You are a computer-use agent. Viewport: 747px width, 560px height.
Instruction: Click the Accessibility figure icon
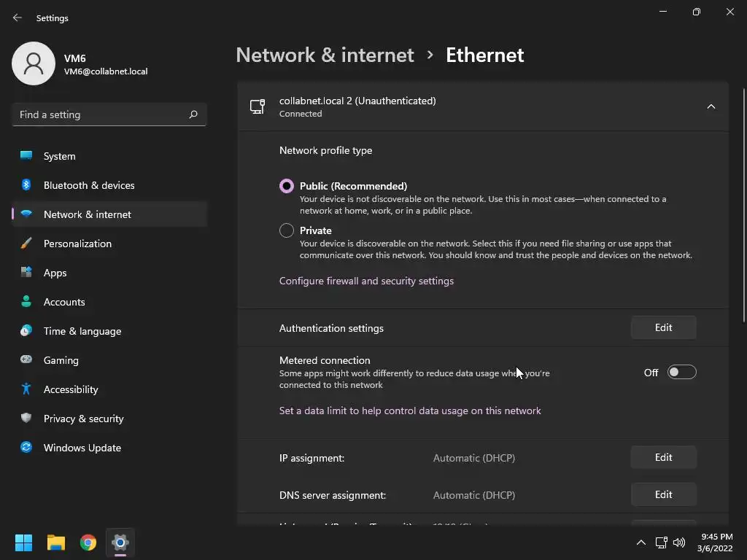pyautogui.click(x=26, y=389)
